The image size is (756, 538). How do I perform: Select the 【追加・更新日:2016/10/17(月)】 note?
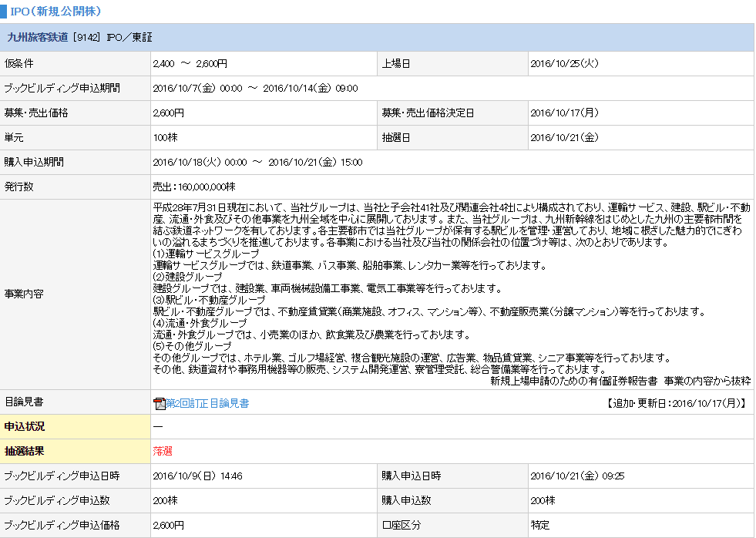click(x=676, y=403)
